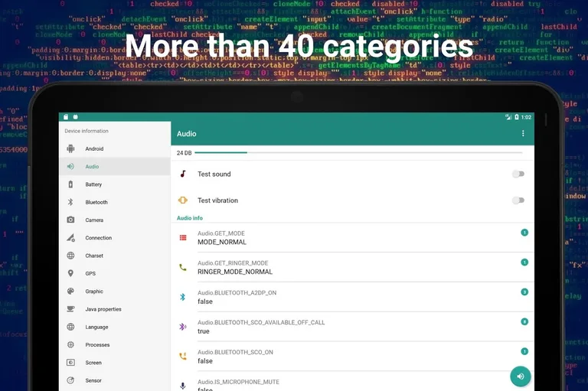This screenshot has width=588, height=391.
Task: Select the GPS menu entry
Action: coord(115,273)
